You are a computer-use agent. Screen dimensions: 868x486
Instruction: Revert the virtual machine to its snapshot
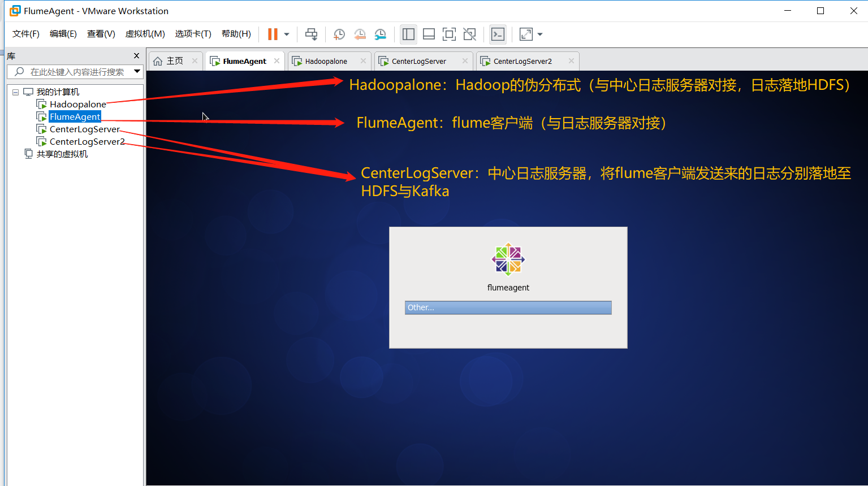click(x=360, y=34)
